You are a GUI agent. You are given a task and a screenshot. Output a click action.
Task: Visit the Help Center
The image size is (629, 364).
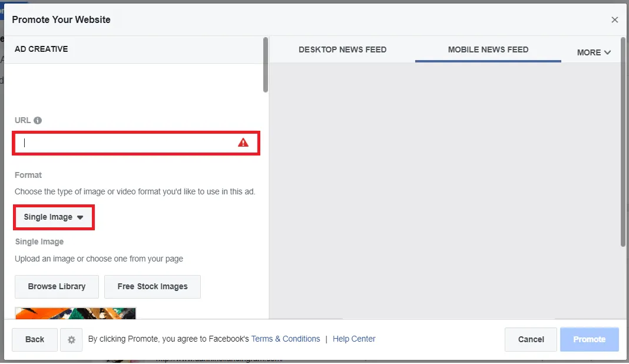click(354, 339)
